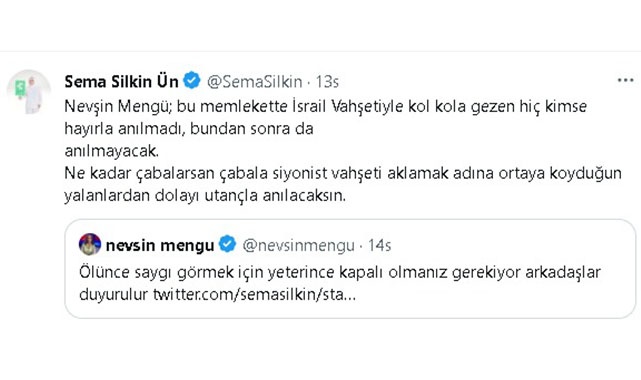Click the verified badge beside Sema Silkin Ün

point(192,80)
